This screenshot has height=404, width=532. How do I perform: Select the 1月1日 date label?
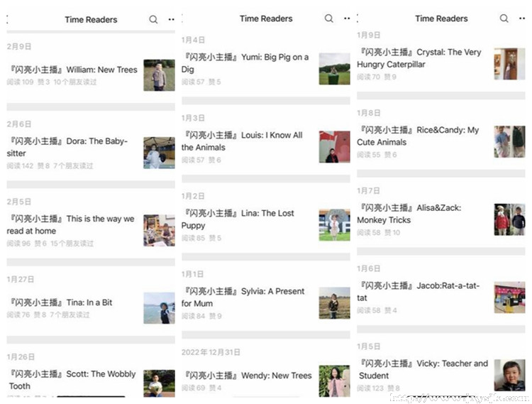coord(192,274)
